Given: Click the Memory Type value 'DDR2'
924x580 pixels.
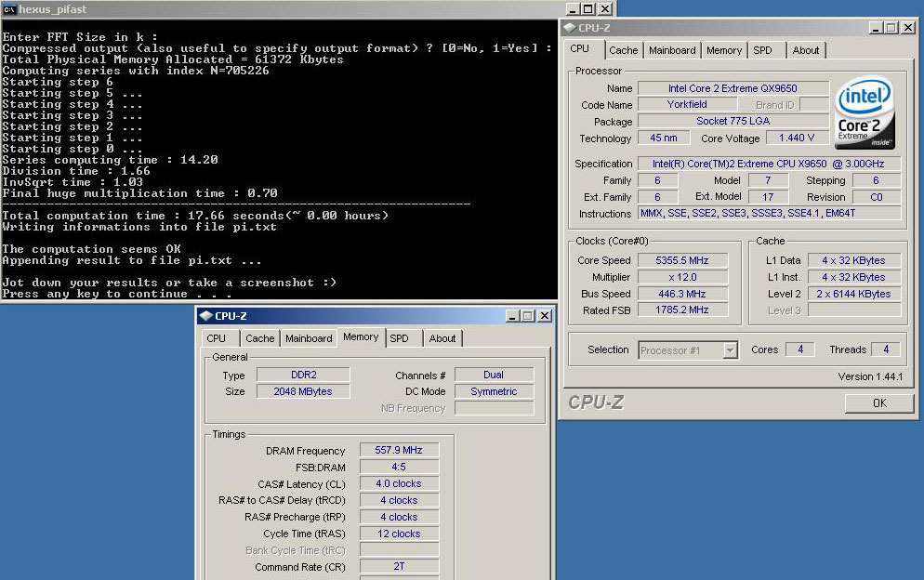Looking at the screenshot, I should tap(303, 375).
